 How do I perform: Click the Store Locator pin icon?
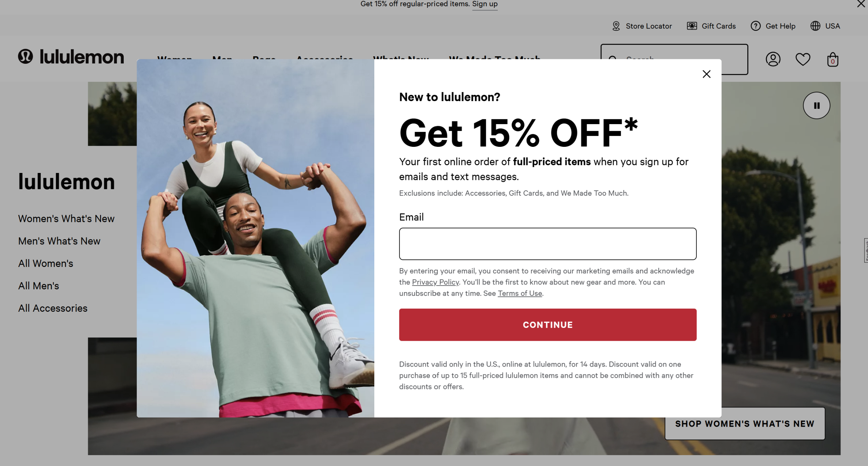616,26
